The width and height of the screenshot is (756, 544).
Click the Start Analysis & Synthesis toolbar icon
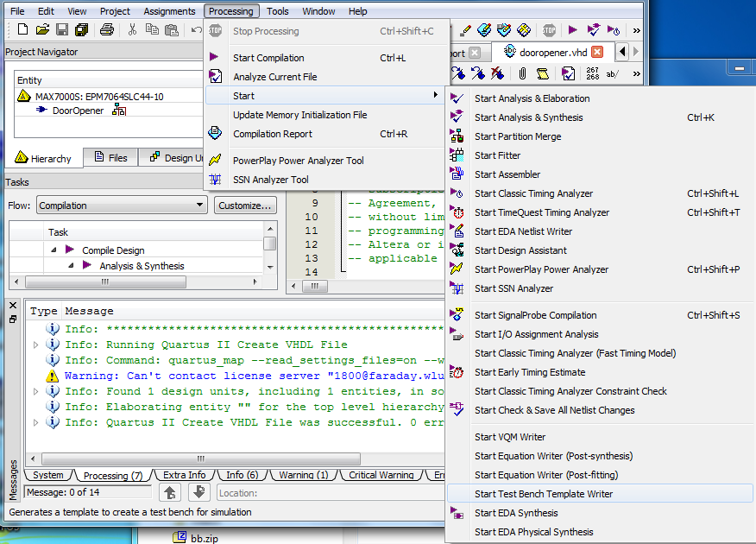593,30
